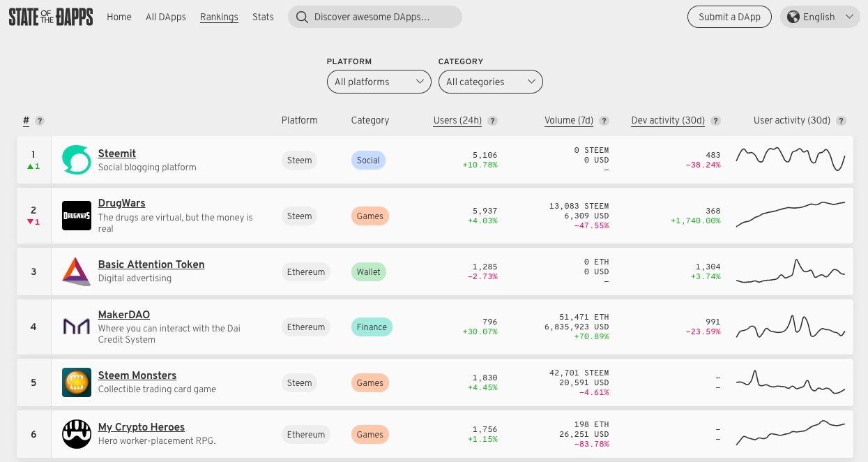Click the help icon beside Volume (7d)
Image resolution: width=868 pixels, height=462 pixels.
point(604,121)
